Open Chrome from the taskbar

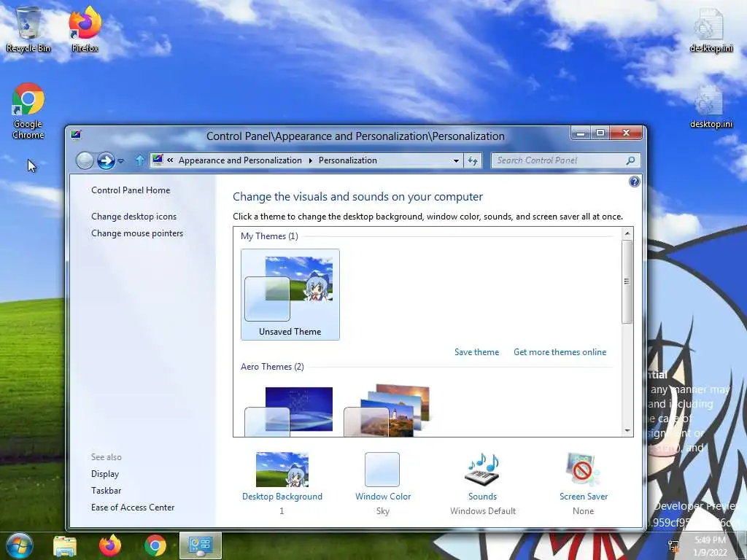(155, 546)
